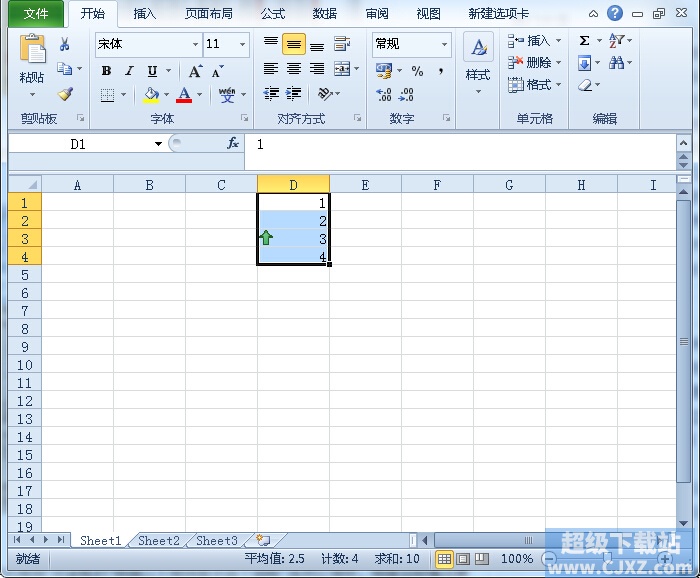Open the 插入 ribbon tab
Image resolution: width=700 pixels, height=578 pixels.
[145, 14]
